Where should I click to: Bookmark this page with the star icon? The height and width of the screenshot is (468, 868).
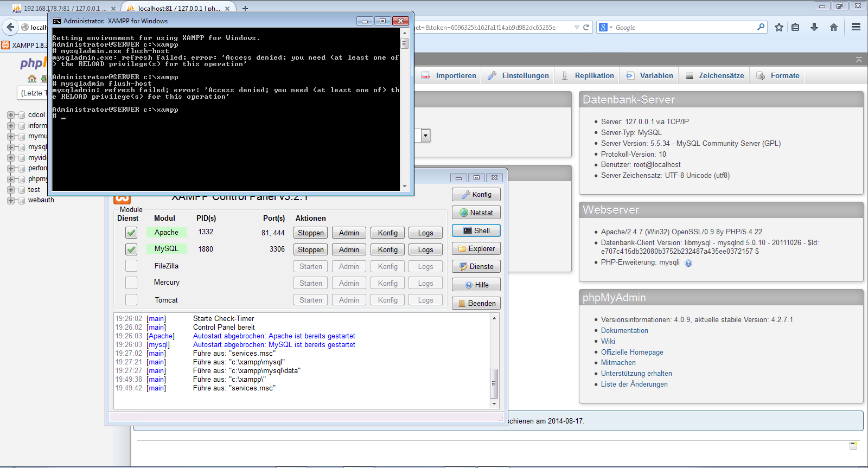779,27
